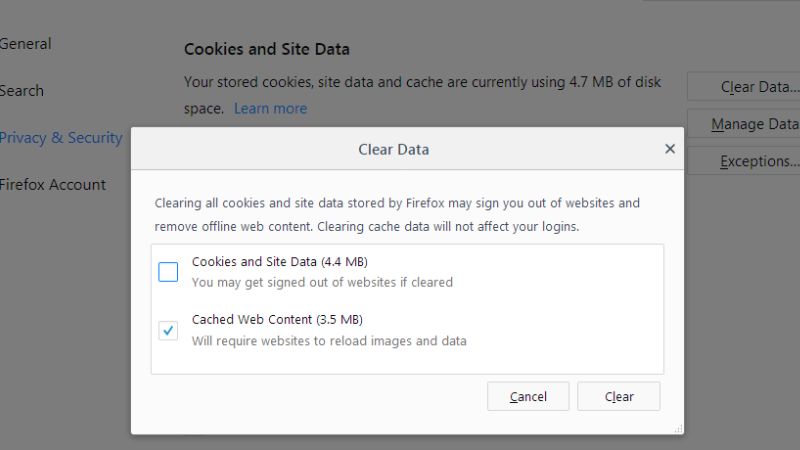The width and height of the screenshot is (800, 450).
Task: Click the 'You may get signed out' description
Action: pos(322,283)
